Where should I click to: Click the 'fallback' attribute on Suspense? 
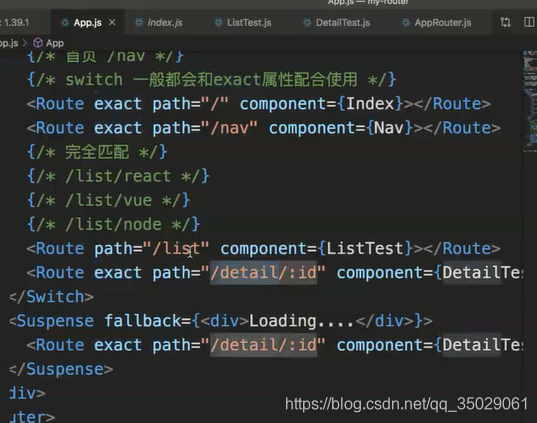point(142,321)
